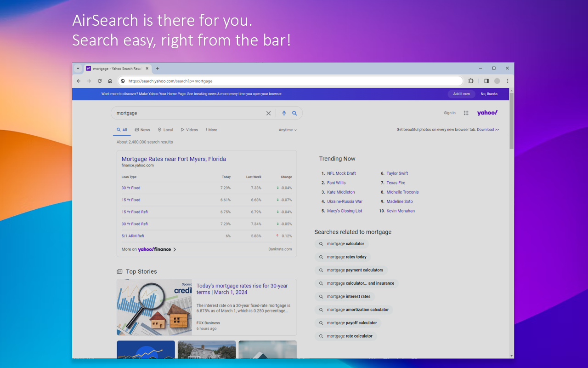Search related mortgage rates today
Image resolution: width=588 pixels, height=368 pixels.
[343, 257]
